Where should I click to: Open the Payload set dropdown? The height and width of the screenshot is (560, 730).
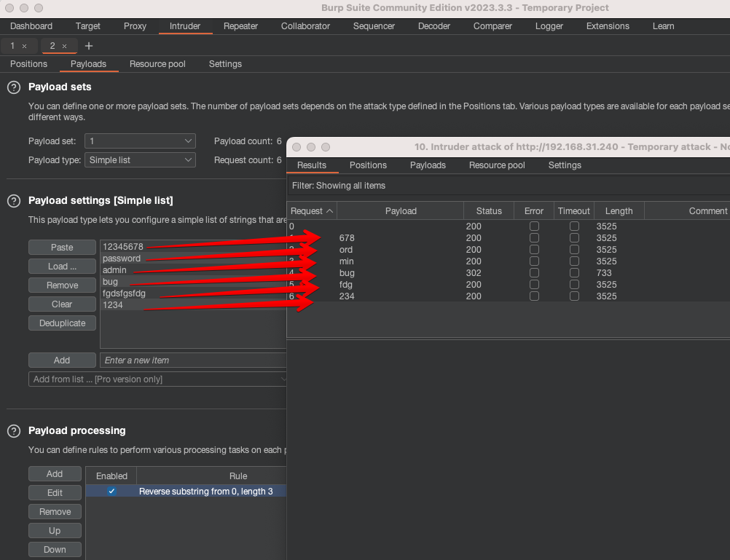[140, 141]
